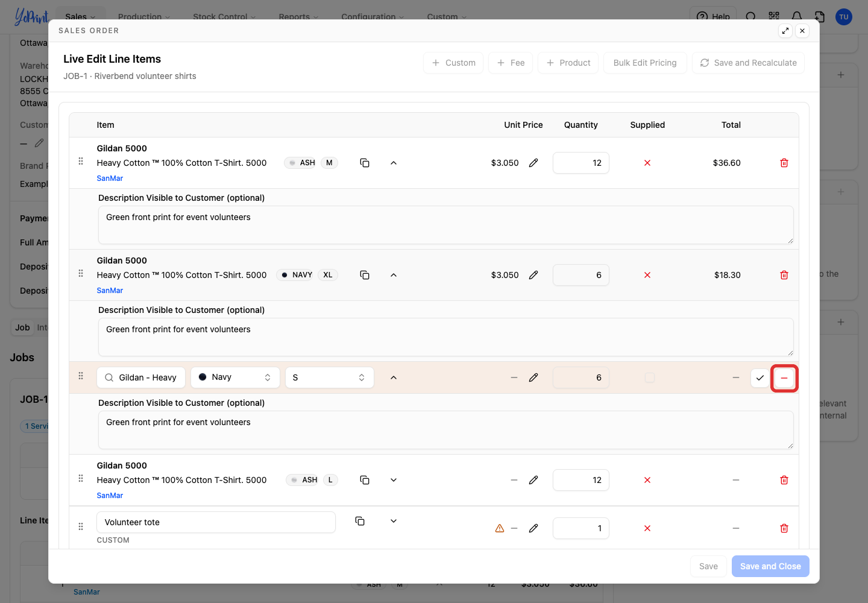Grab the drag handle of ASH L row
Viewport: 868px width, 603px height.
pos(81,479)
